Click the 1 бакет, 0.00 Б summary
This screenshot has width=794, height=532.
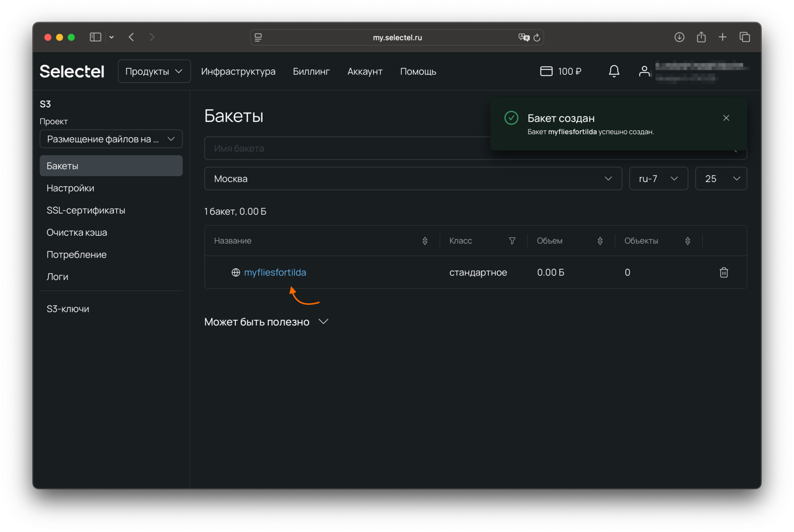[x=235, y=211]
